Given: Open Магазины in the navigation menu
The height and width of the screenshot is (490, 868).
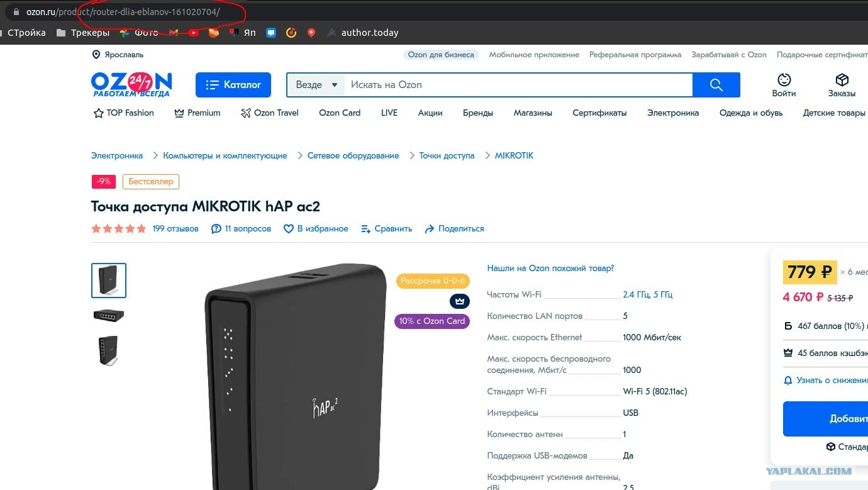Looking at the screenshot, I should point(533,113).
